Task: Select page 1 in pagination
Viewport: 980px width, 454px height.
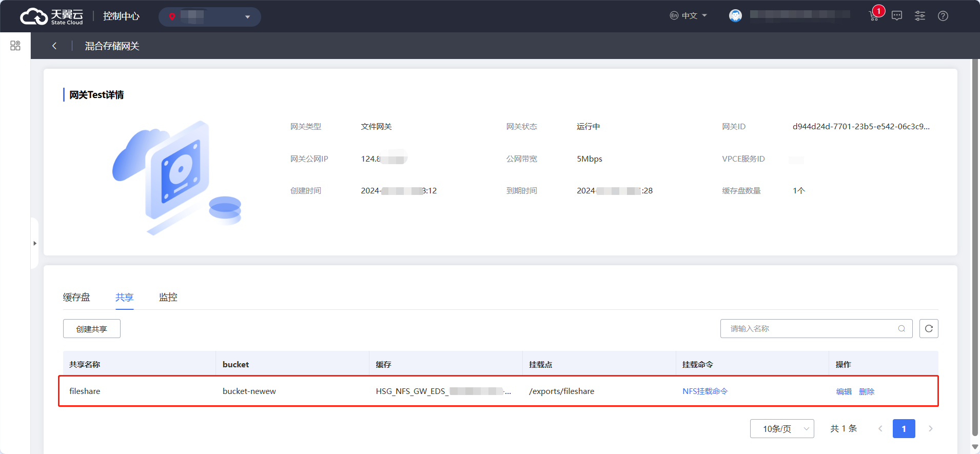Action: (904, 429)
